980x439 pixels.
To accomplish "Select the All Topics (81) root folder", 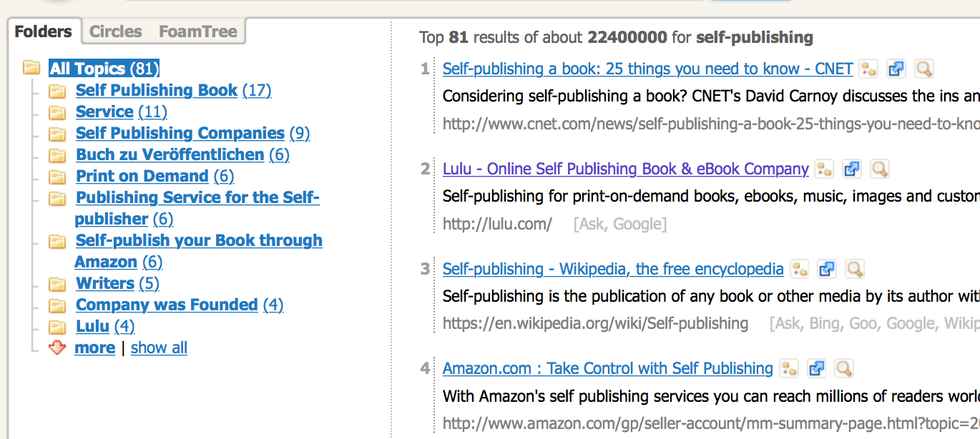I will click(104, 69).
